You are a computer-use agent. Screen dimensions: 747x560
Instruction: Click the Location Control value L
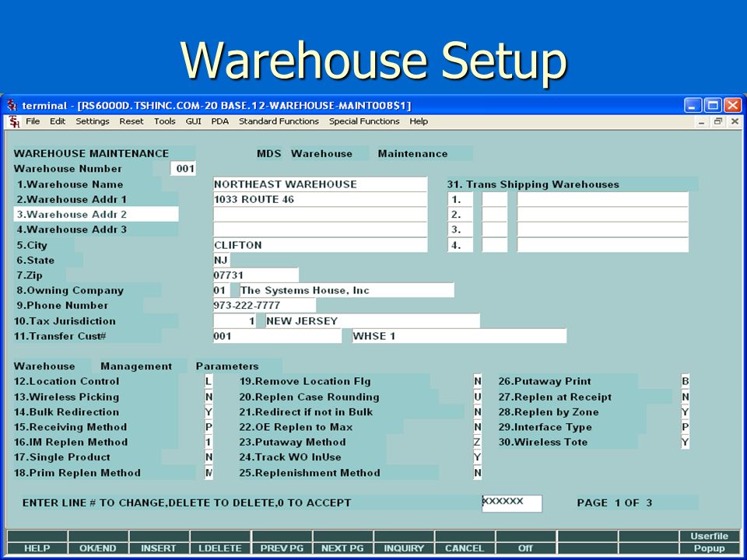pos(209,381)
